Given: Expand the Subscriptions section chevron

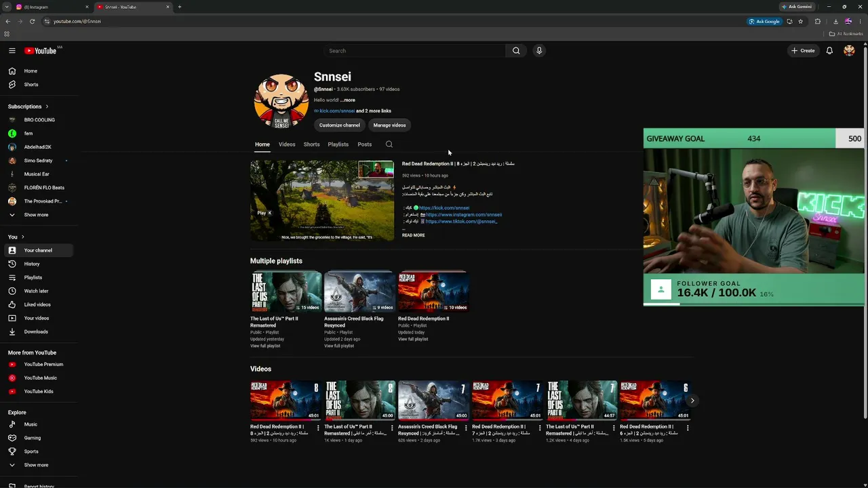Looking at the screenshot, I should tap(47, 106).
